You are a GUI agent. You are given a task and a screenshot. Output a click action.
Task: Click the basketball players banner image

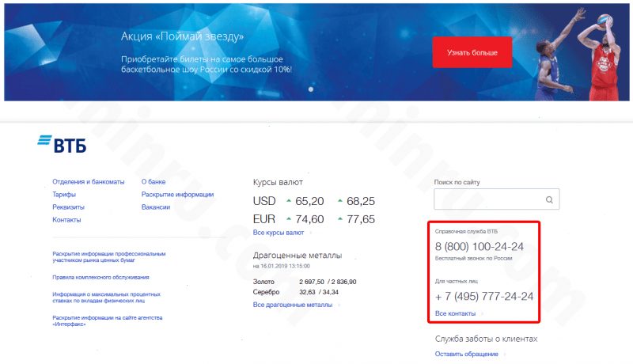579,55
